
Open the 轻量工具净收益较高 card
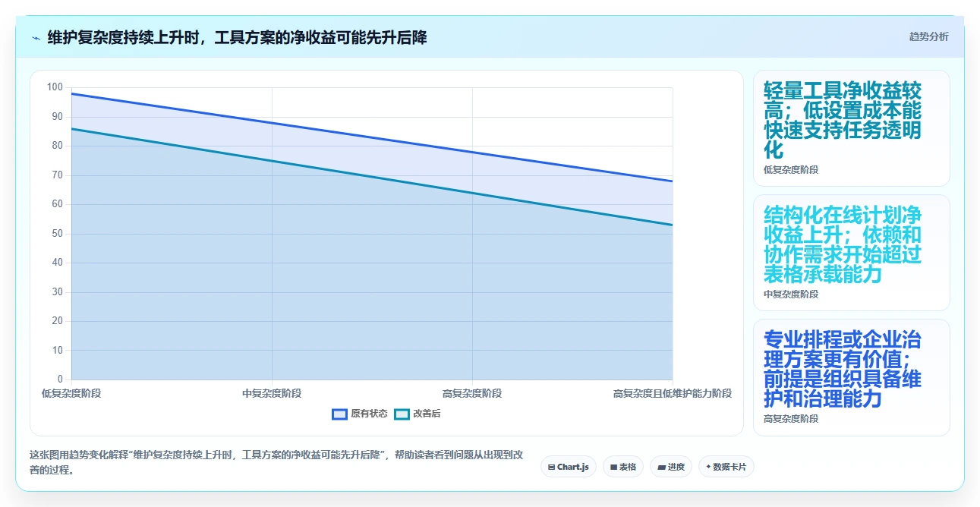pyautogui.click(x=851, y=128)
